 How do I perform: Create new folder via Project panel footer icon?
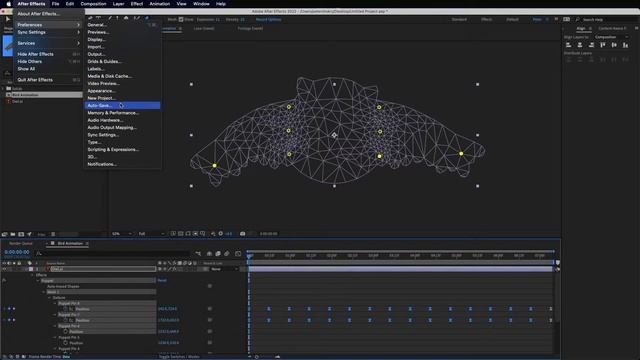13,234
